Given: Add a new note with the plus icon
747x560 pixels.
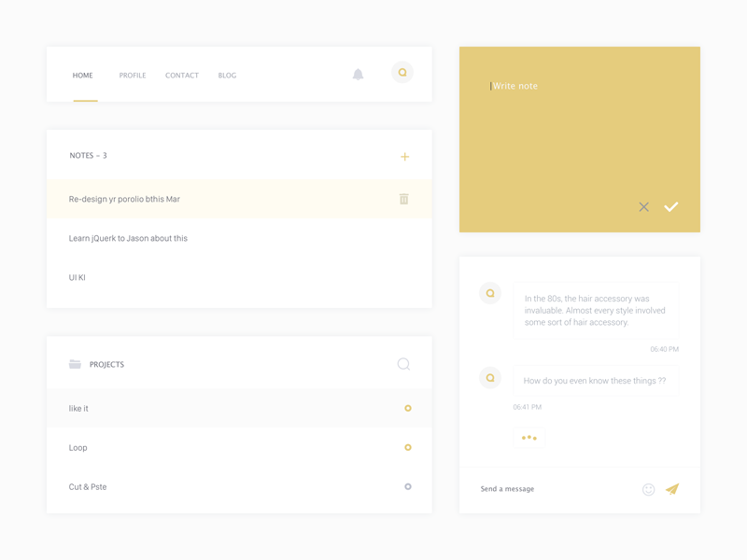Looking at the screenshot, I should tap(405, 156).
